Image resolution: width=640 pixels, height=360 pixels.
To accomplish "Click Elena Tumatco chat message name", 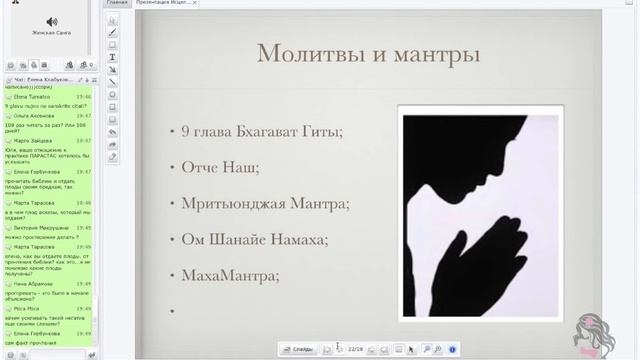I will click(x=32, y=97).
